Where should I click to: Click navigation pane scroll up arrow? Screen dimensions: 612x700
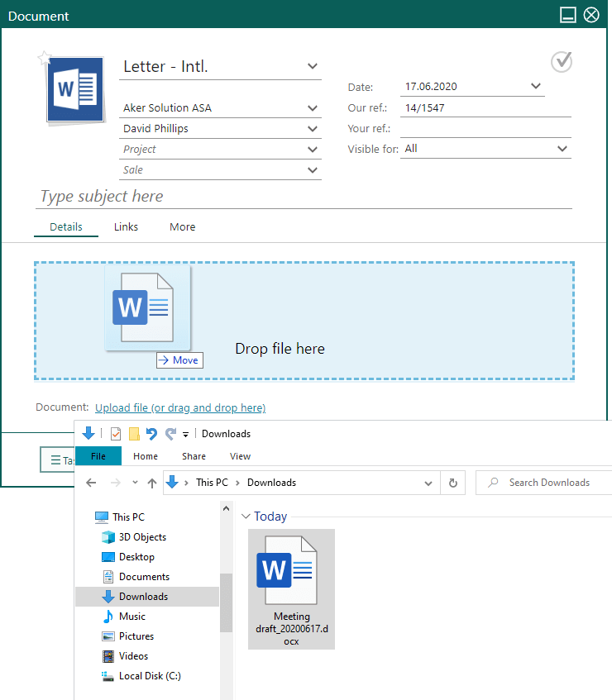tap(226, 508)
